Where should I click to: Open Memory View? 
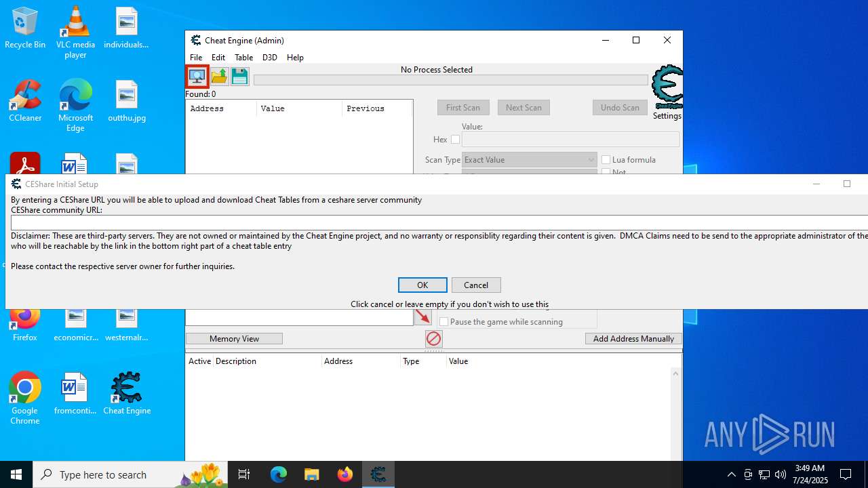coord(234,339)
